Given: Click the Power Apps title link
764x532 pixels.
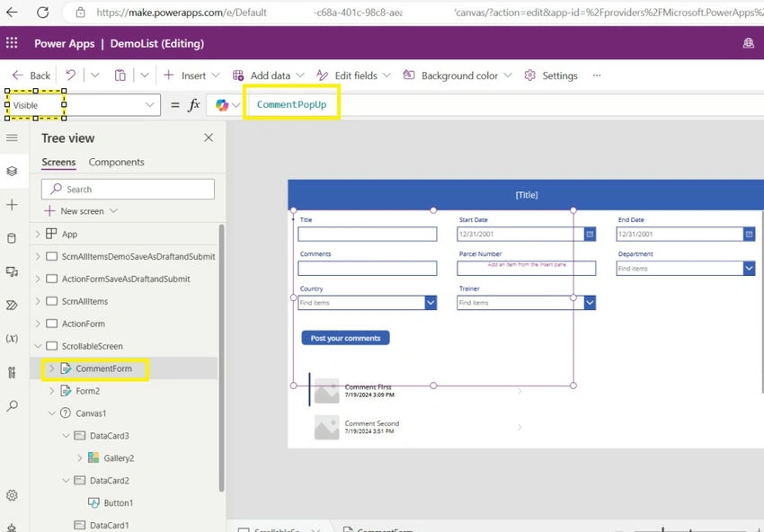Looking at the screenshot, I should point(65,43).
